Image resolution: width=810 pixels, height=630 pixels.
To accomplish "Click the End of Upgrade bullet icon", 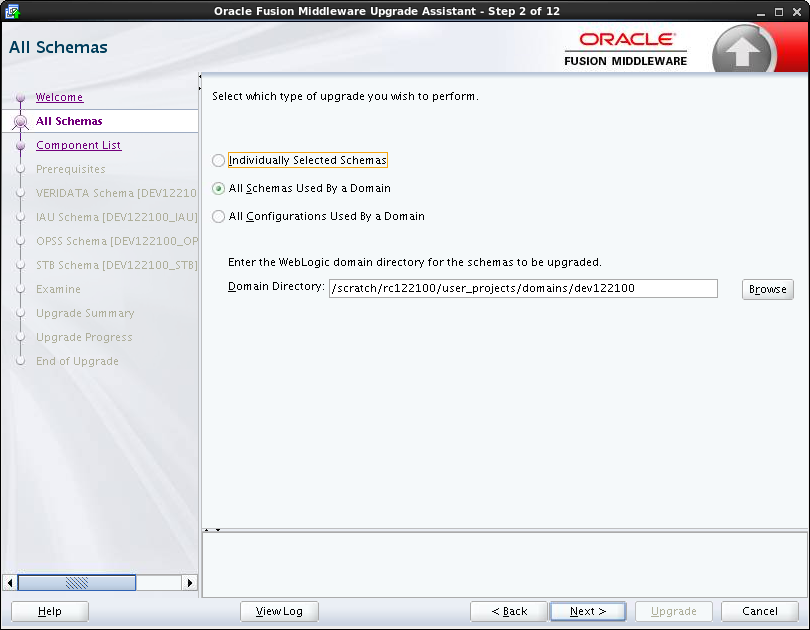I will (x=21, y=361).
